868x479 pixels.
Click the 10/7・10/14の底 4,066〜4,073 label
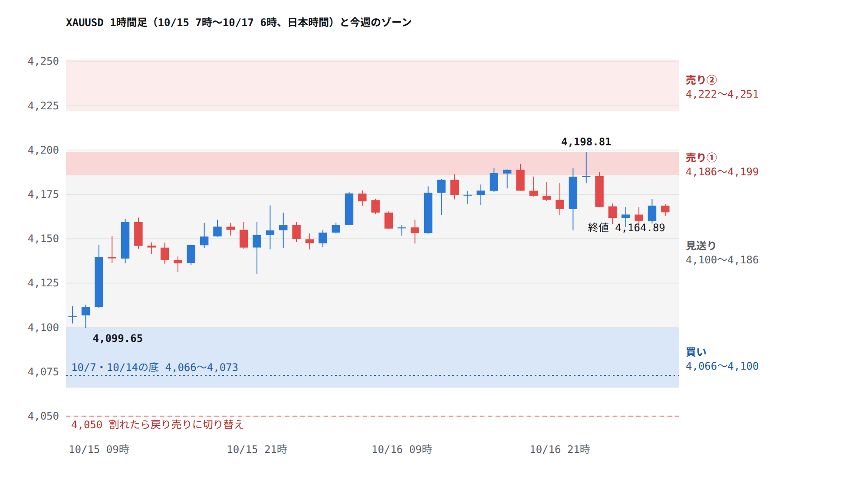point(155,367)
